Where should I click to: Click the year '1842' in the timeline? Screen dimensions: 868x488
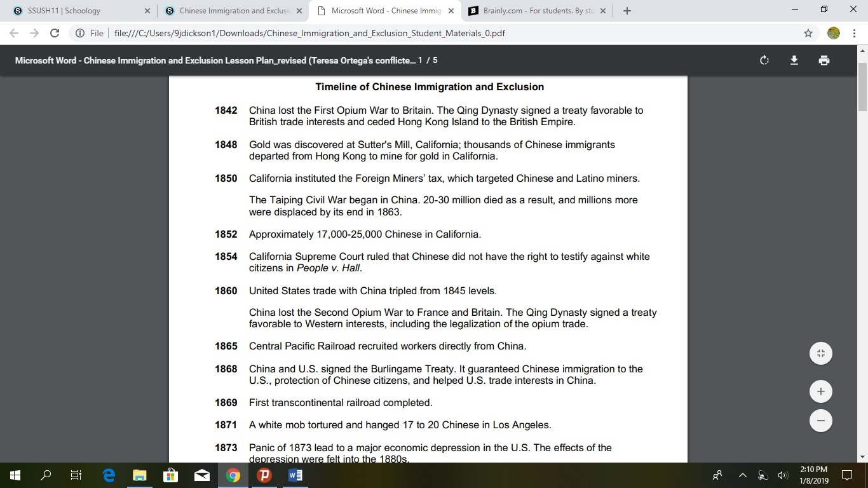click(226, 111)
